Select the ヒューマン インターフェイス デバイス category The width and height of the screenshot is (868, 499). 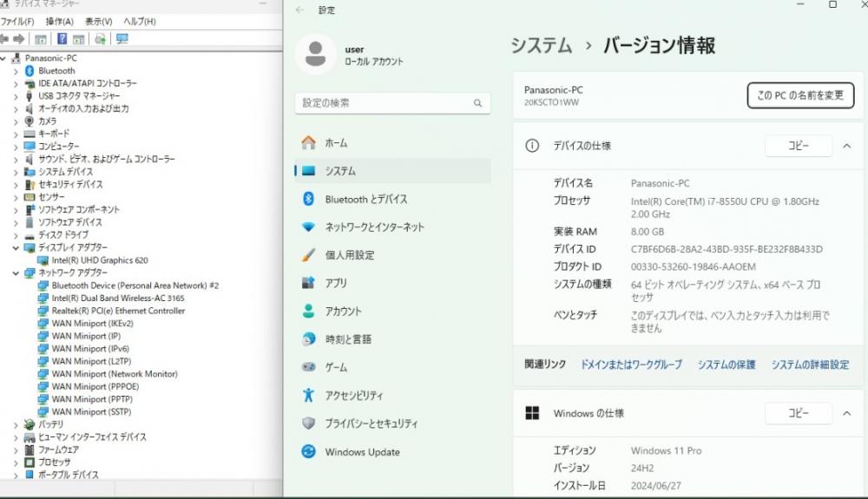click(93, 437)
